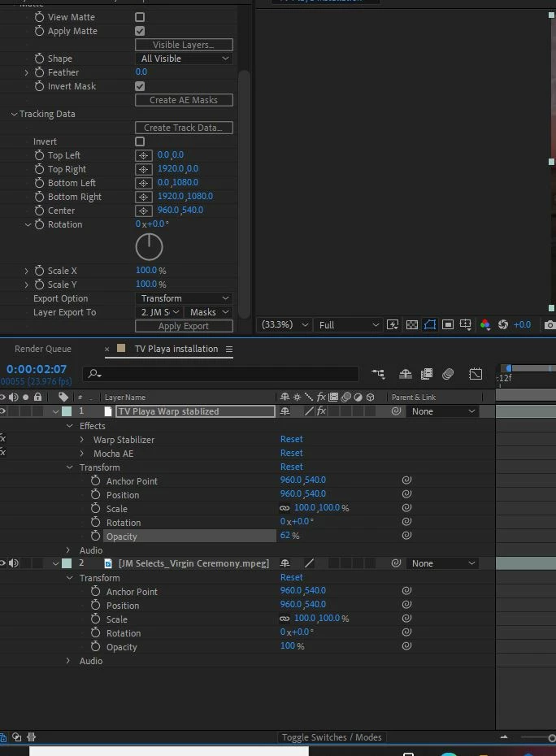556x756 pixels.
Task: Expand Audio group under layer 2
Action: [x=68, y=661]
